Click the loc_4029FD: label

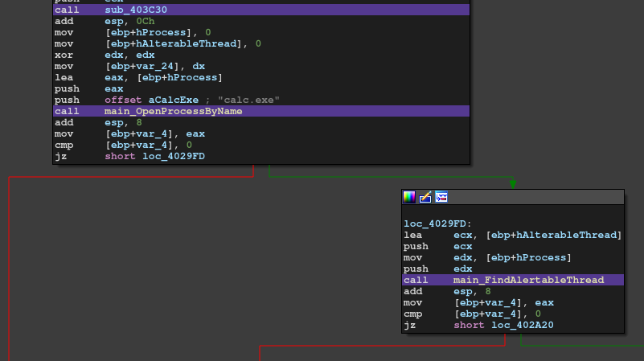click(x=437, y=224)
